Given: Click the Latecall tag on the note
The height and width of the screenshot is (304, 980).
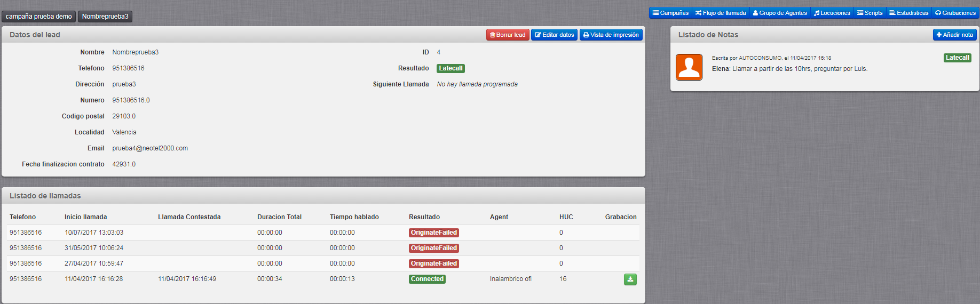Looking at the screenshot, I should tap(957, 58).
